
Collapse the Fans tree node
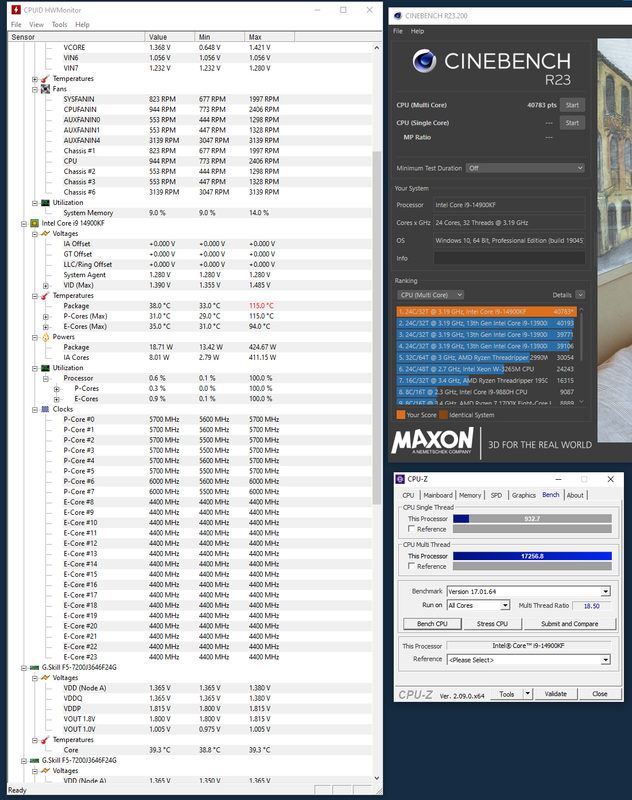pos(35,89)
